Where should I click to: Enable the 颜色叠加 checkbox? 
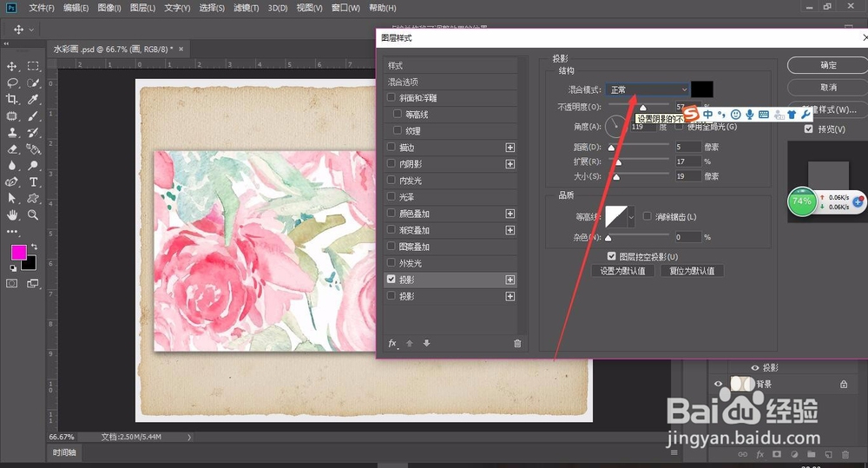pos(391,214)
